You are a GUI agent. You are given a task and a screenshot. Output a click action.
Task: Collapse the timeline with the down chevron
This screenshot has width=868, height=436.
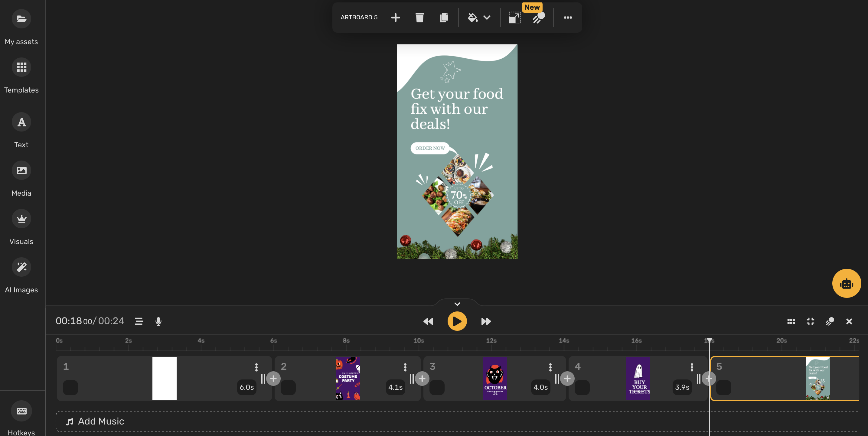(x=457, y=304)
